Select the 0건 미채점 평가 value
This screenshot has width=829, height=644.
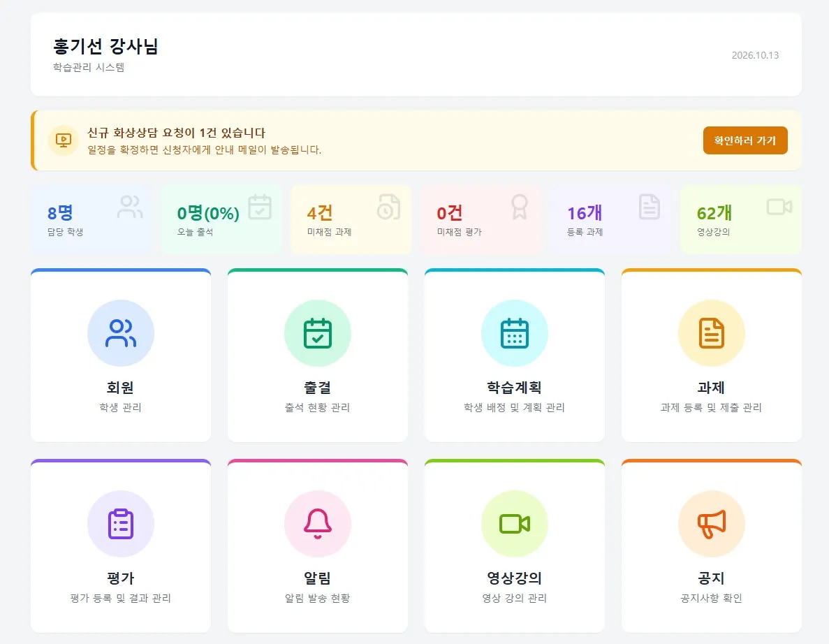click(x=449, y=213)
